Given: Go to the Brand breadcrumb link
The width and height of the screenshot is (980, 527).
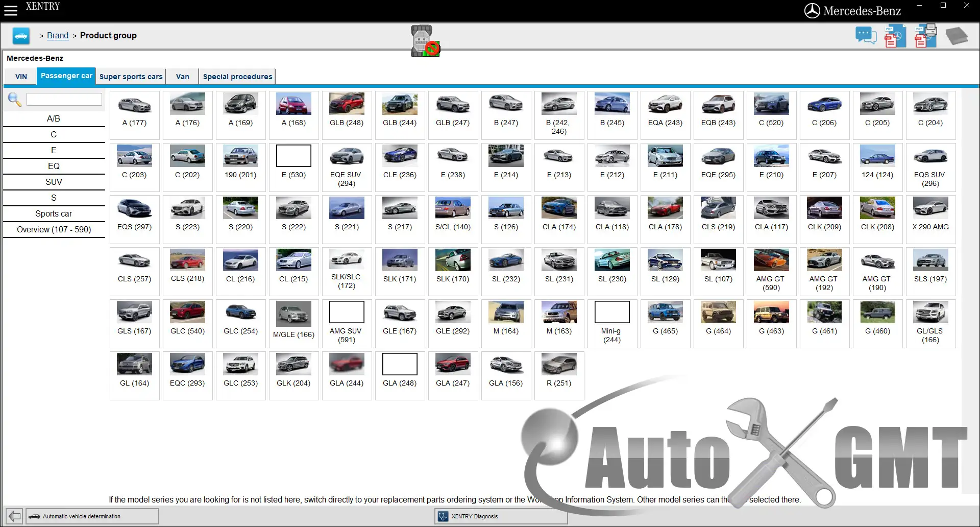Looking at the screenshot, I should point(58,35).
